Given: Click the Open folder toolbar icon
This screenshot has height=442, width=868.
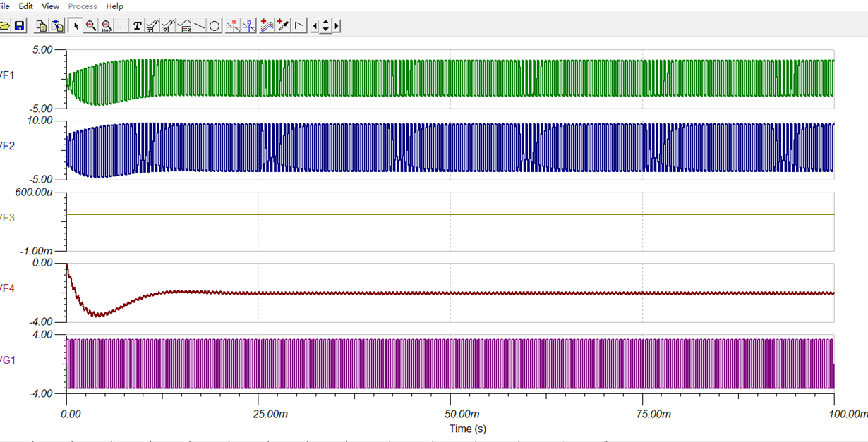Looking at the screenshot, I should pos(4,26).
